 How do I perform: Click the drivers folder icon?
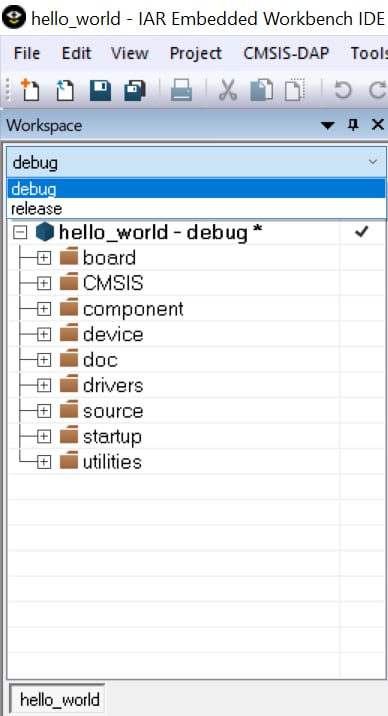pos(69,385)
